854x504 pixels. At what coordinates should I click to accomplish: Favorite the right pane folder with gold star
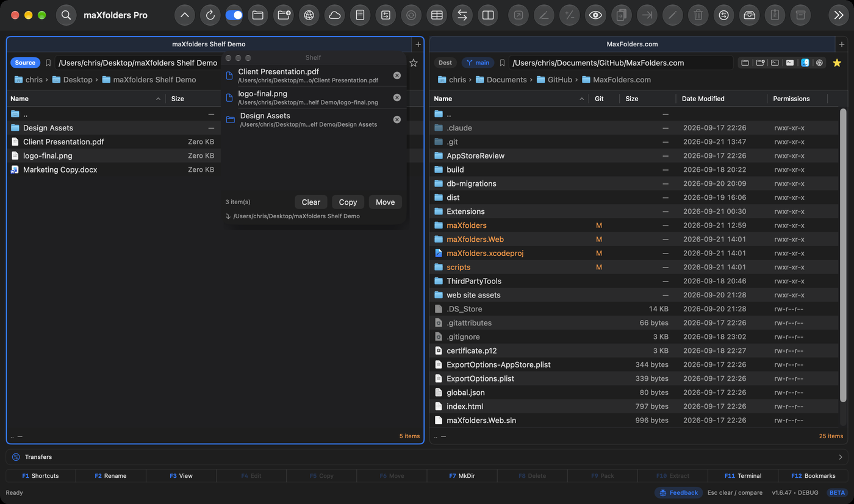click(x=837, y=63)
